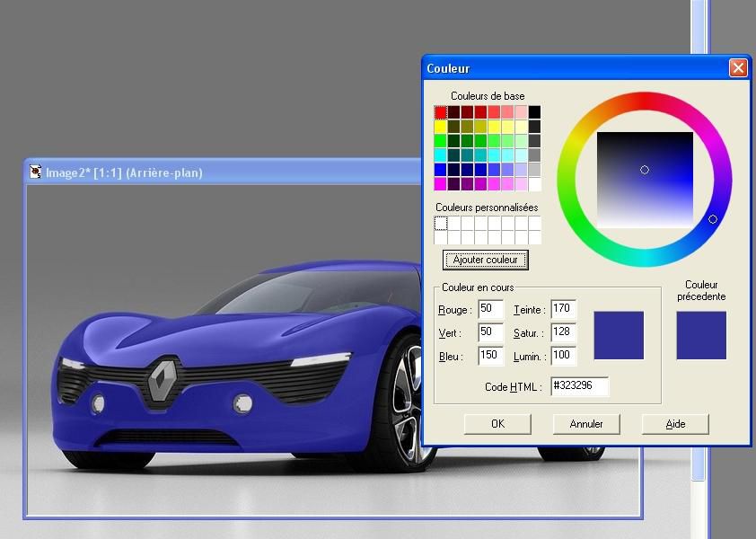The image size is (756, 539).
Task: Click the Image2 window's title bar icon
Action: click(x=36, y=172)
